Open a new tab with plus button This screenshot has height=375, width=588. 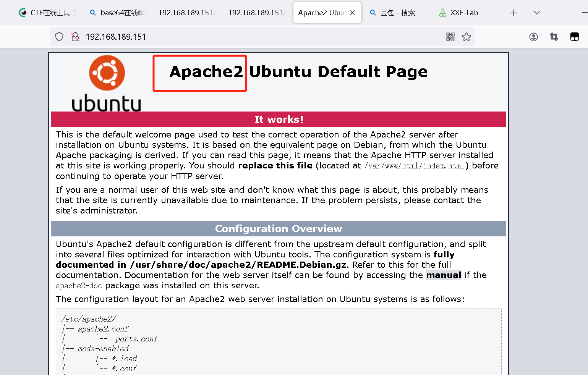513,13
